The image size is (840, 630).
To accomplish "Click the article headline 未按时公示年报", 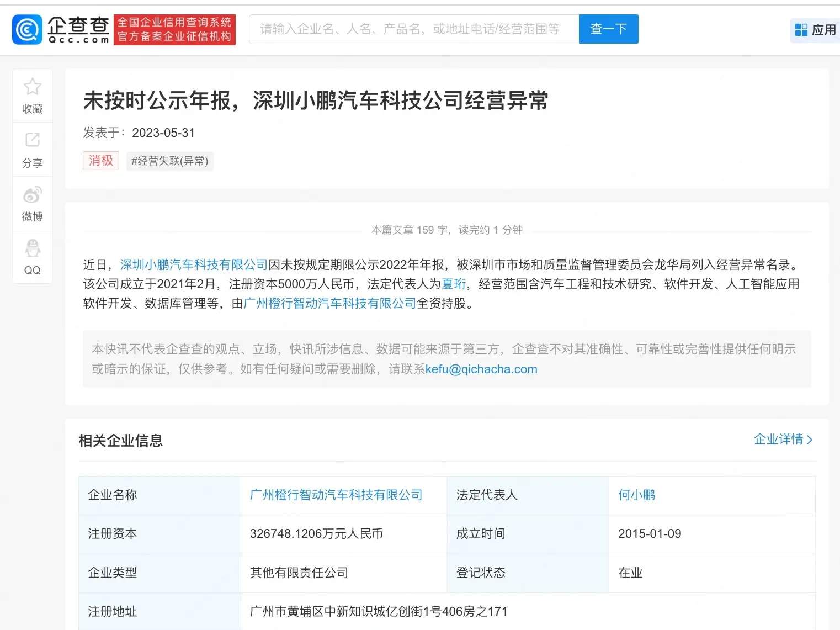I will tap(316, 100).
